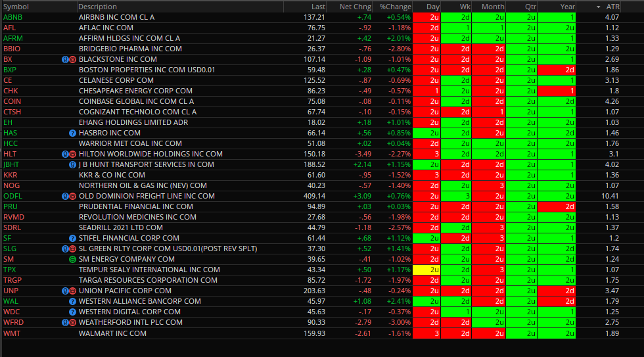Image resolution: width=644 pixels, height=357 pixels.
Task: Click the SLG red phone icon
Action: point(73,249)
